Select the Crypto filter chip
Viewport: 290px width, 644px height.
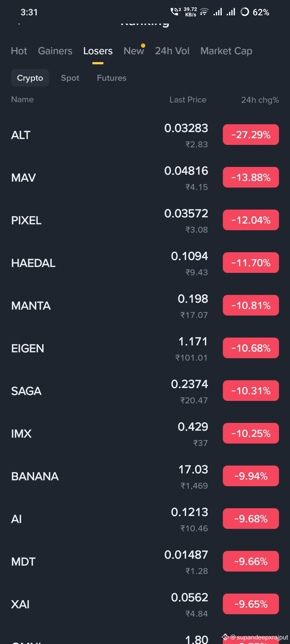pos(30,78)
